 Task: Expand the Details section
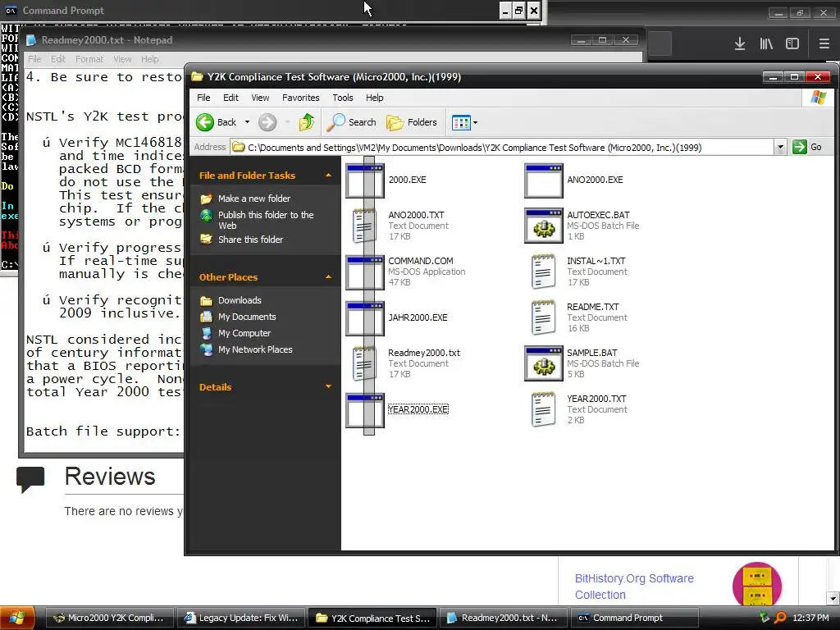click(x=328, y=386)
